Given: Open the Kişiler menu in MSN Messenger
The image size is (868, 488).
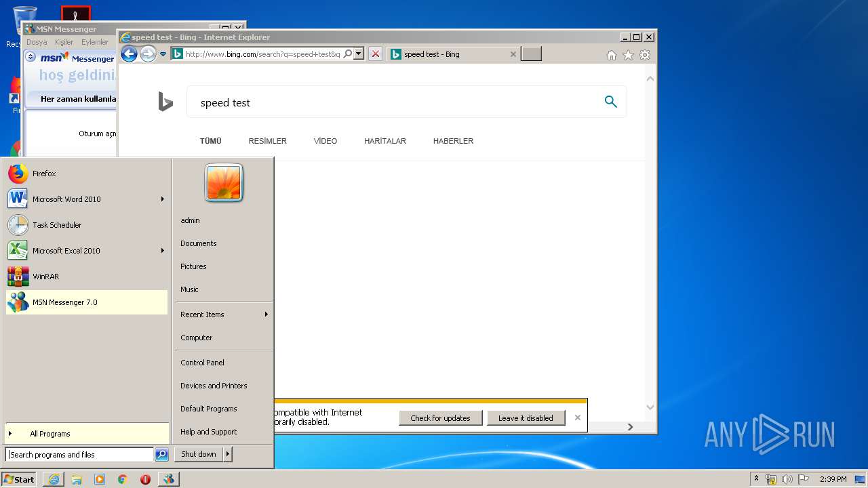Looking at the screenshot, I should (64, 42).
